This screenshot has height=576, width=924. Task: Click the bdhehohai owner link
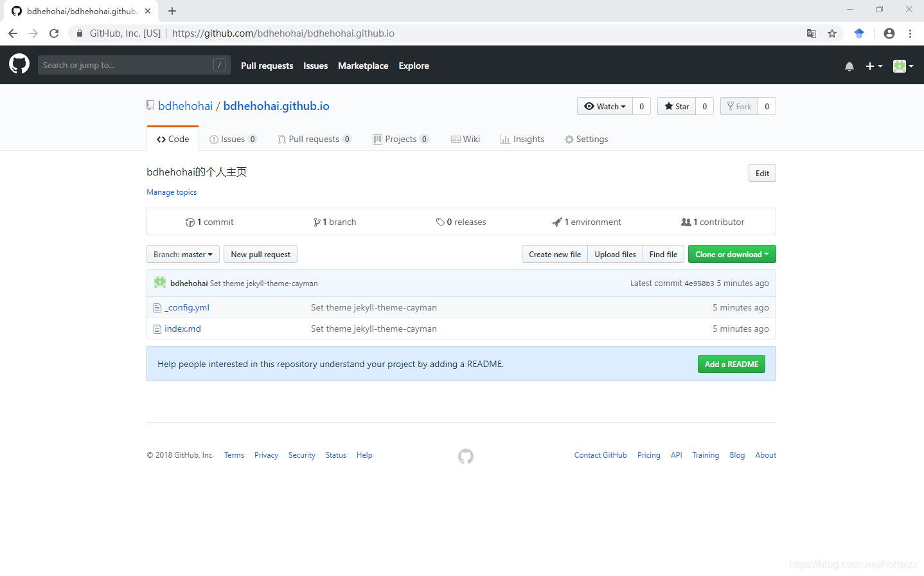coord(186,106)
